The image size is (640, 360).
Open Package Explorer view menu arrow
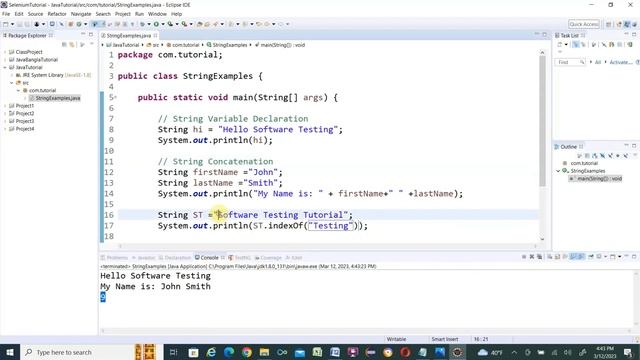point(91,44)
